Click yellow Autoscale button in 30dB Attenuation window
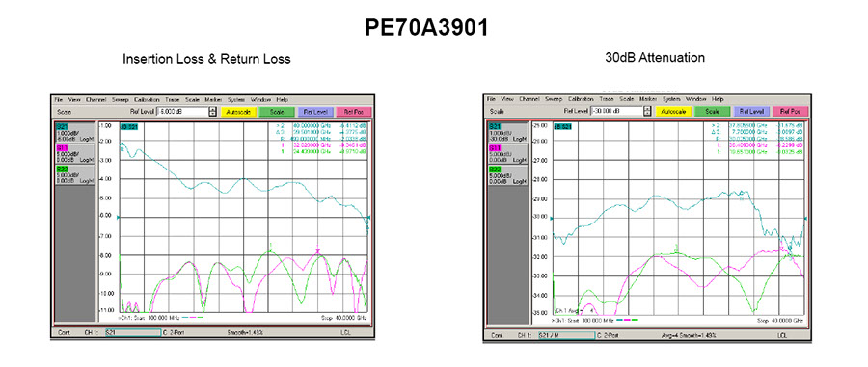Image resolution: width=868 pixels, height=367 pixels. point(674,111)
